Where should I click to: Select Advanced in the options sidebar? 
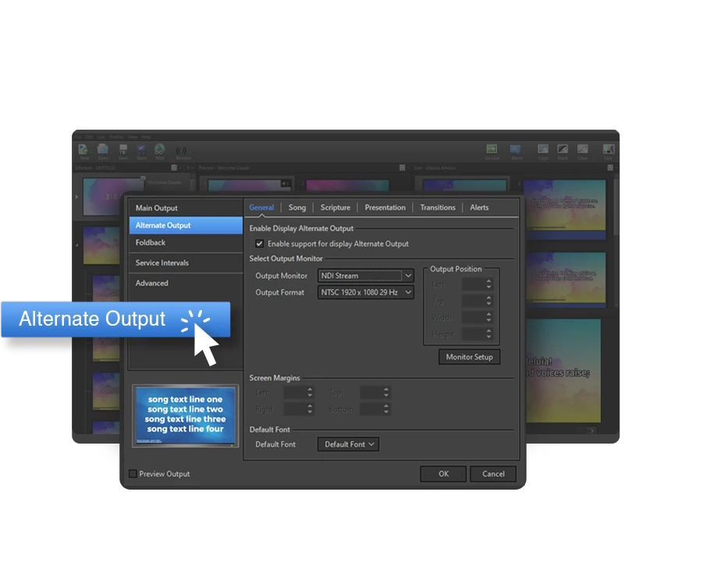point(186,283)
